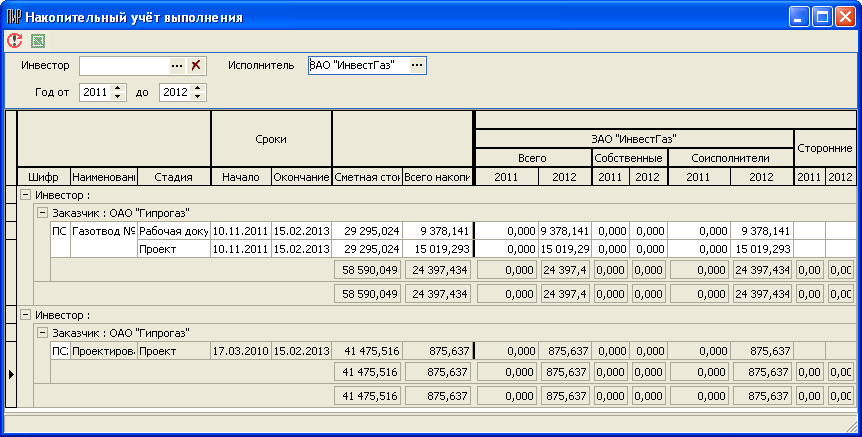The width and height of the screenshot is (862, 437).
Task: Click the 9 378,141 Всего накоплено cell
Action: (438, 231)
